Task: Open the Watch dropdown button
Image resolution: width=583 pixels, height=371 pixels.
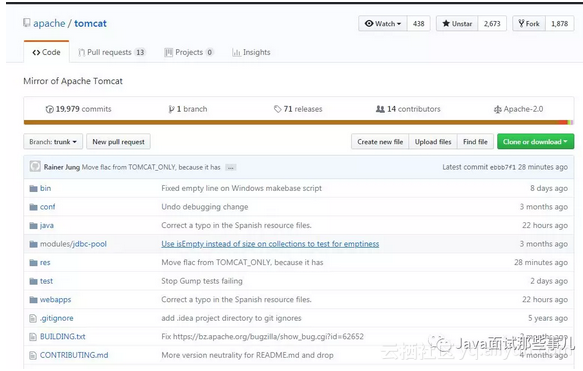Action: pos(383,23)
